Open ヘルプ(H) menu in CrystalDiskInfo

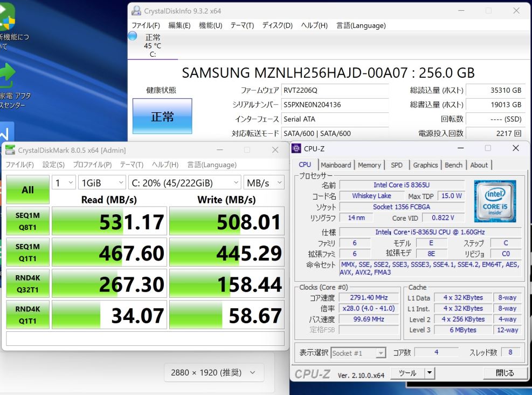pyautogui.click(x=314, y=25)
